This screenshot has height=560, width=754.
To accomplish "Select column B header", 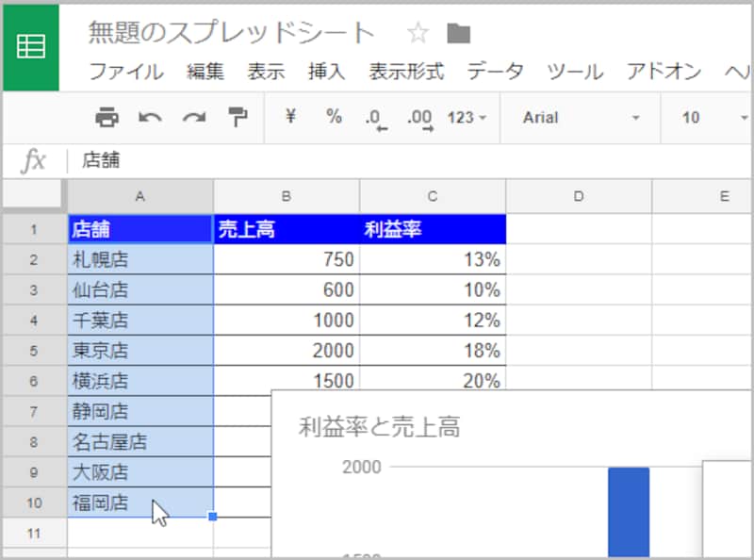I will point(286,195).
